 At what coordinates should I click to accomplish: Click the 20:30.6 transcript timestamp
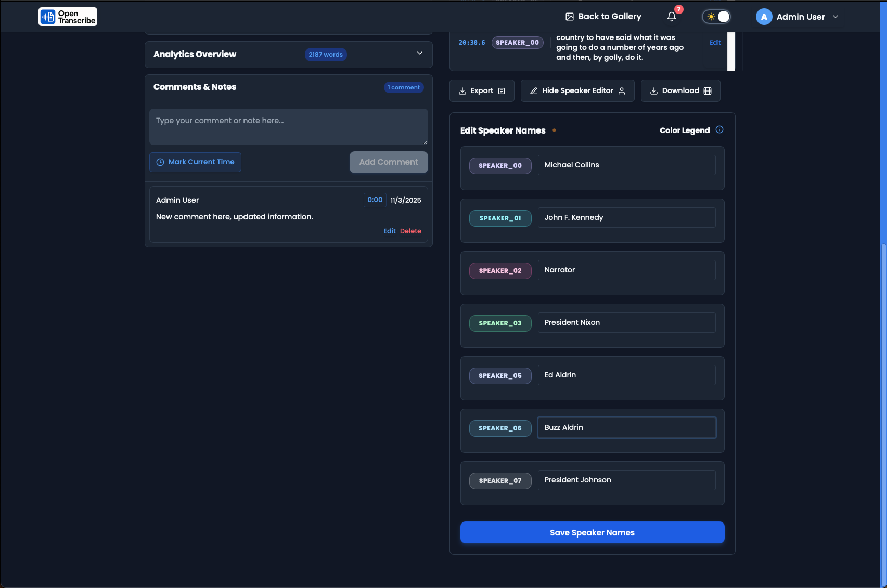tap(471, 43)
